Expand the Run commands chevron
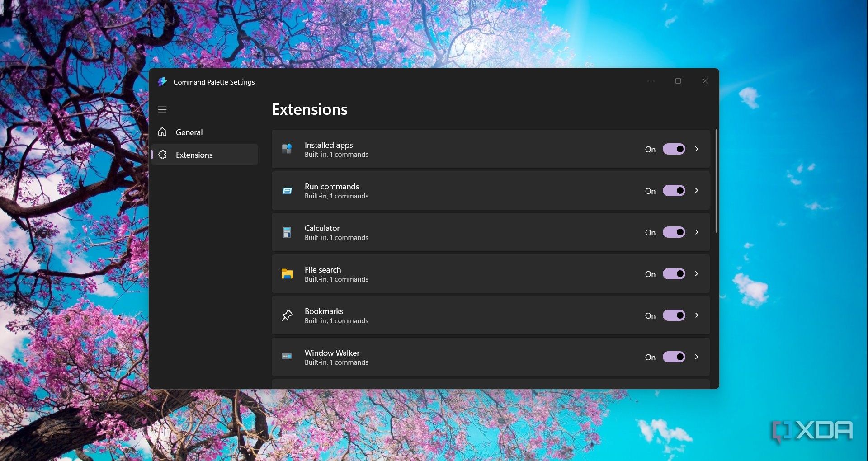This screenshot has width=868, height=461. pyautogui.click(x=697, y=191)
